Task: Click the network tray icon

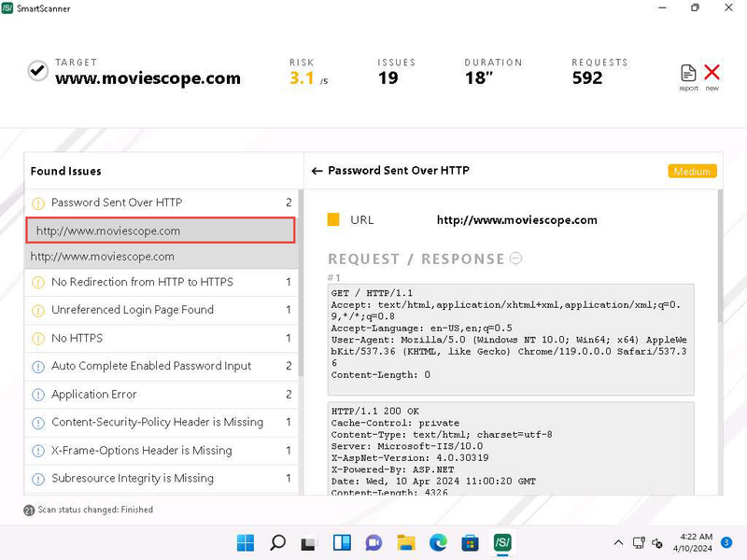Action: [639, 543]
